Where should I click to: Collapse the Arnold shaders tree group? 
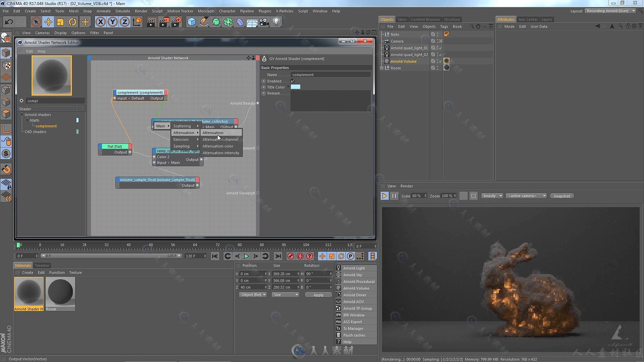click(x=22, y=115)
